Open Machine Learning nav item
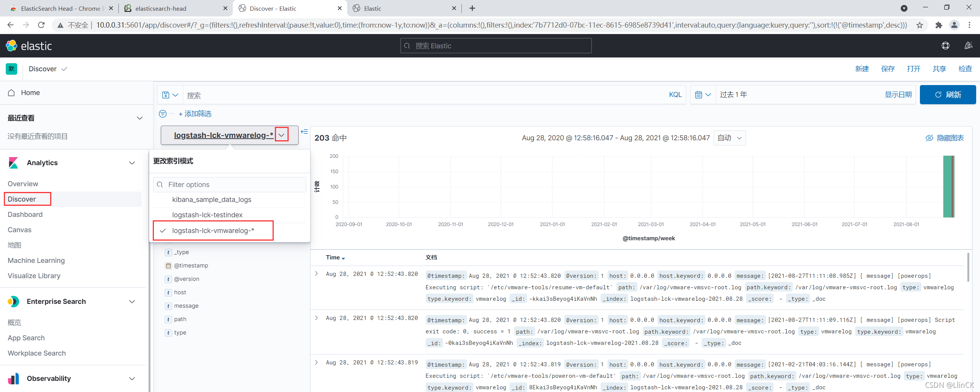This screenshot has width=980, height=392. [36, 261]
